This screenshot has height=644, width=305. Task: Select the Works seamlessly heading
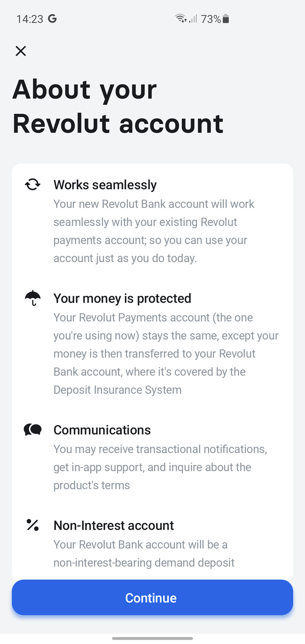[105, 185]
